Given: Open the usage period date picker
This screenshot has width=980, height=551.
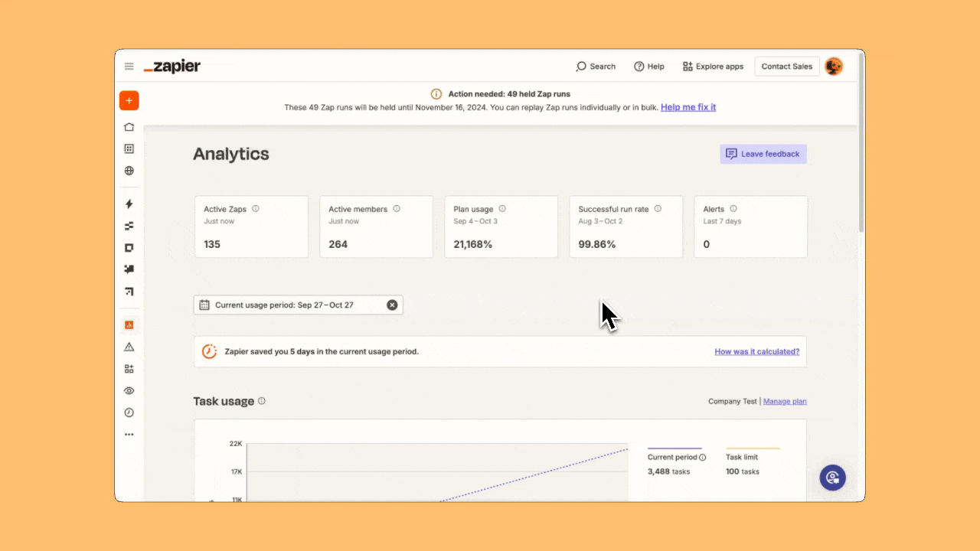Looking at the screenshot, I should (x=299, y=305).
